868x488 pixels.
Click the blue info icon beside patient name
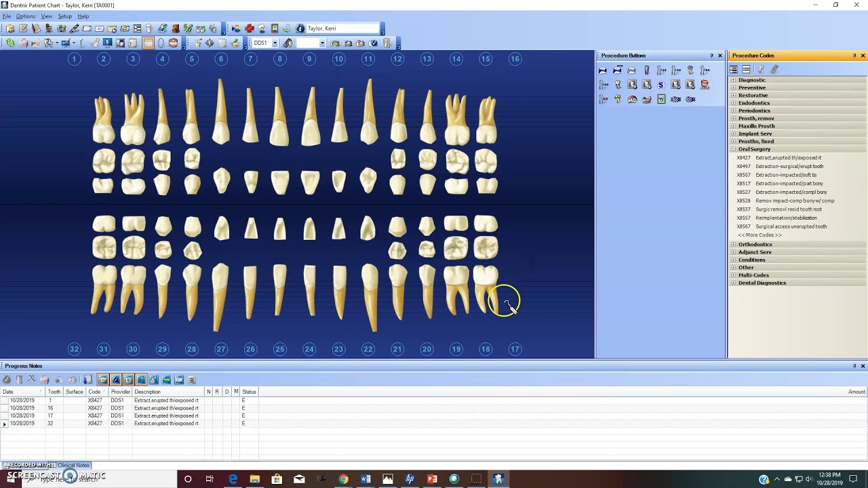(x=300, y=28)
